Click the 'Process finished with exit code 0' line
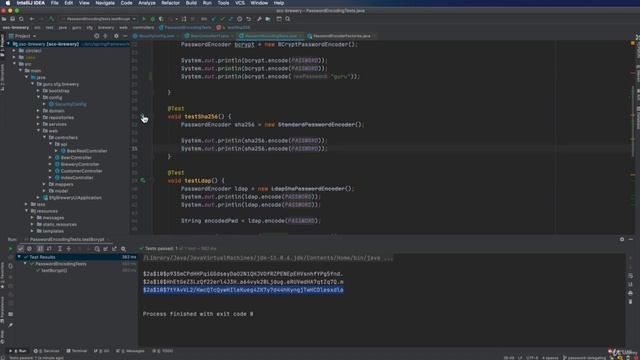Image resolution: width=640 pixels, height=360 pixels. (x=198, y=314)
